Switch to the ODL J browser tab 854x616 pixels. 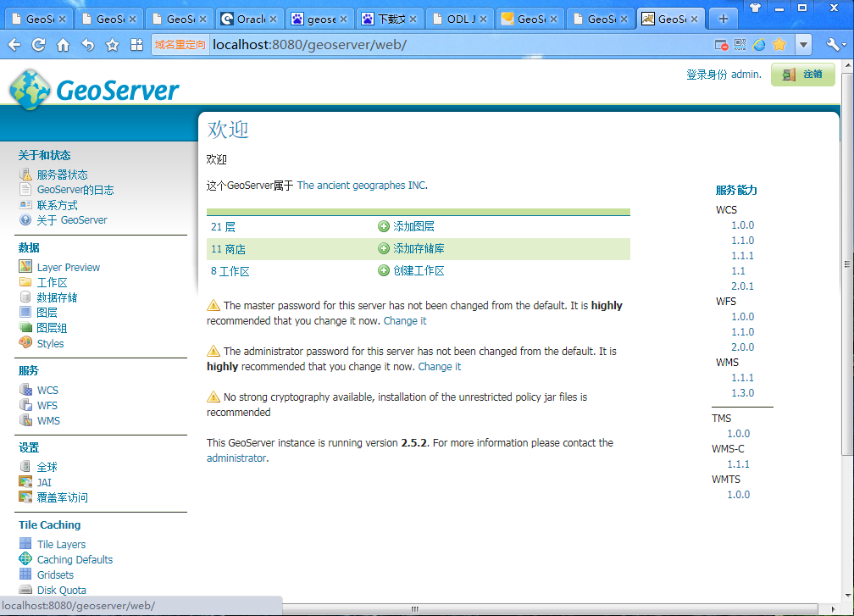(460, 19)
